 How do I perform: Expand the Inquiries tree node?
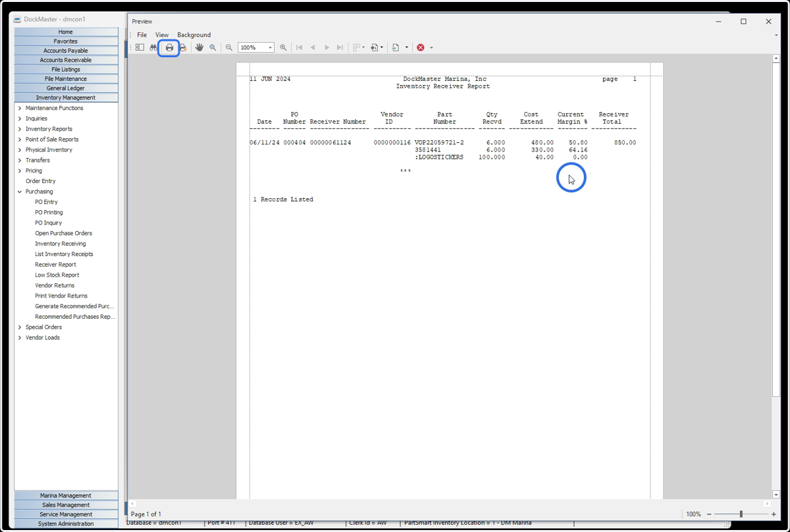(x=20, y=119)
